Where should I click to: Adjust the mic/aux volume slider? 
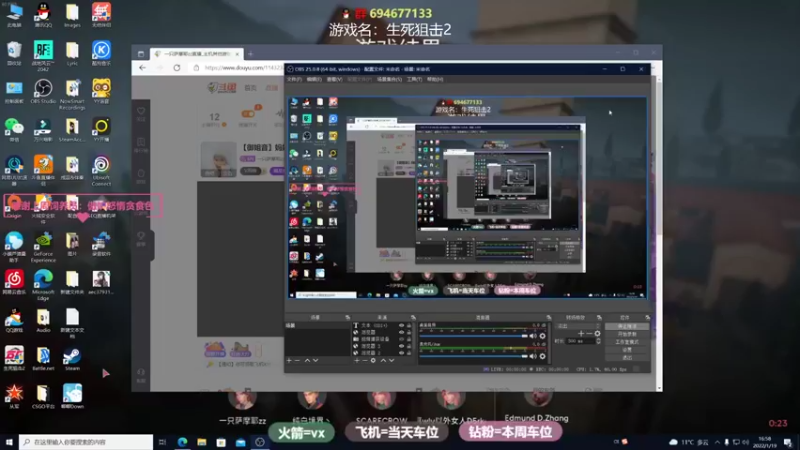(473, 356)
